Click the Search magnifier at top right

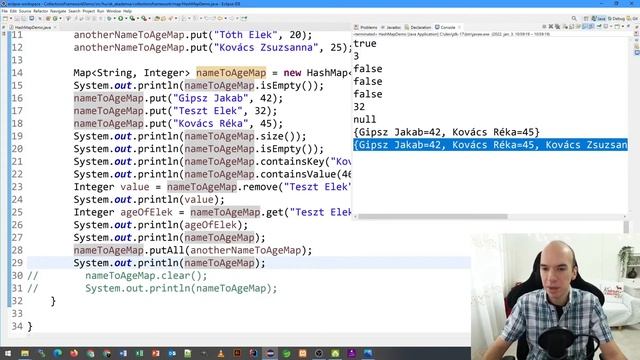574,18
